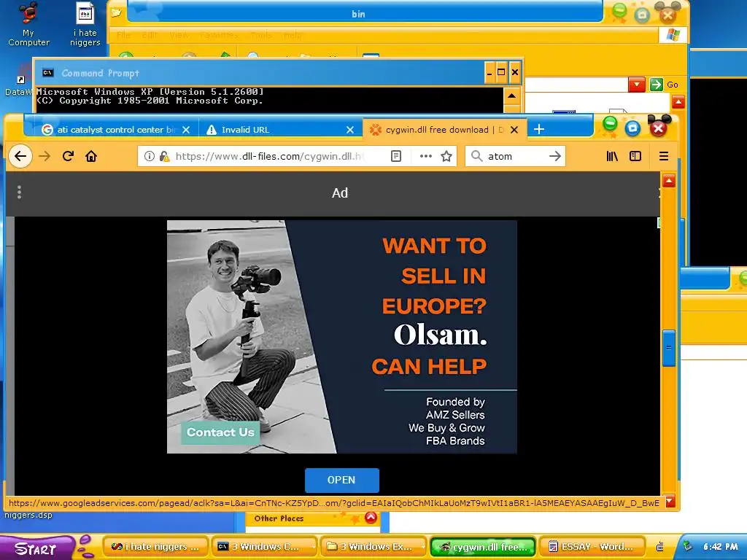Toggle reader view icon in the address bar
The height and width of the screenshot is (560, 747).
(x=396, y=156)
